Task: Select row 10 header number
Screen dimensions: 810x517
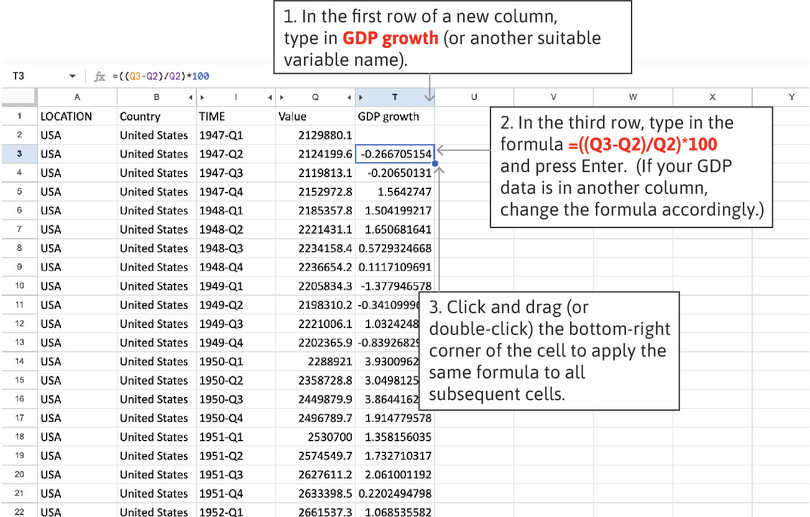Action: pyautogui.click(x=19, y=286)
